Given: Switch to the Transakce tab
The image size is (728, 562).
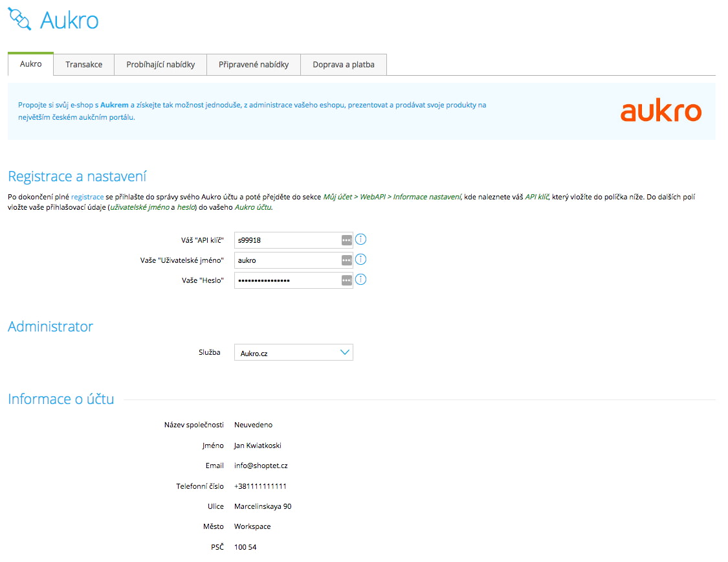Looking at the screenshot, I should 83,65.
